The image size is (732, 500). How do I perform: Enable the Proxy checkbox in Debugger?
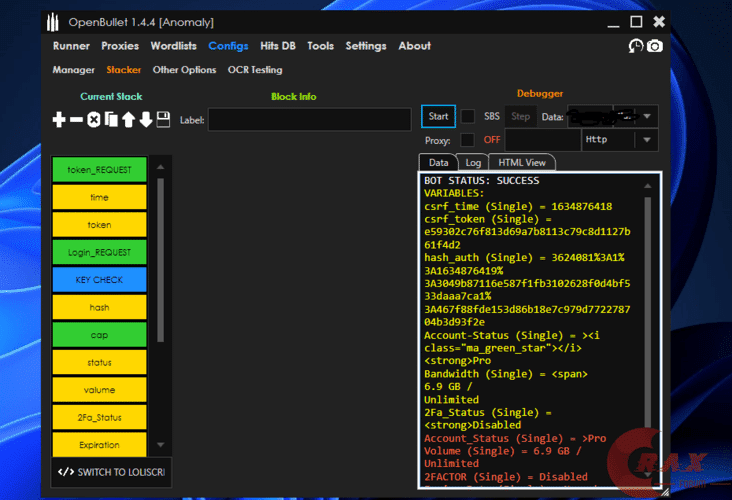click(467, 140)
